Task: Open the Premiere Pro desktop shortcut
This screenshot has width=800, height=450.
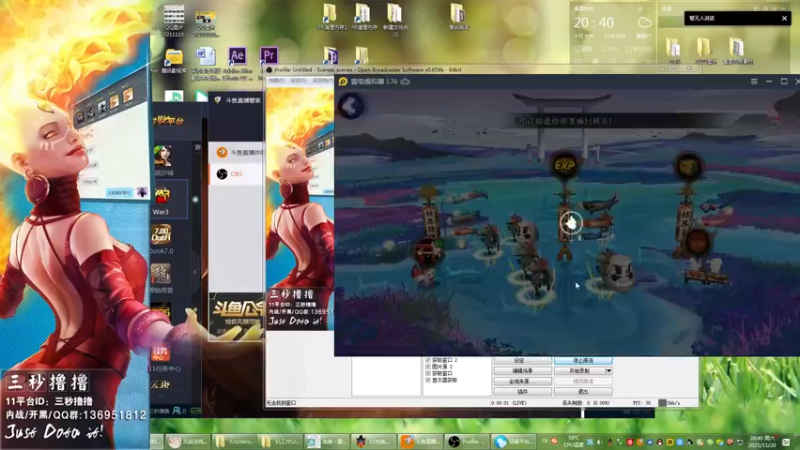Action: click(x=268, y=55)
